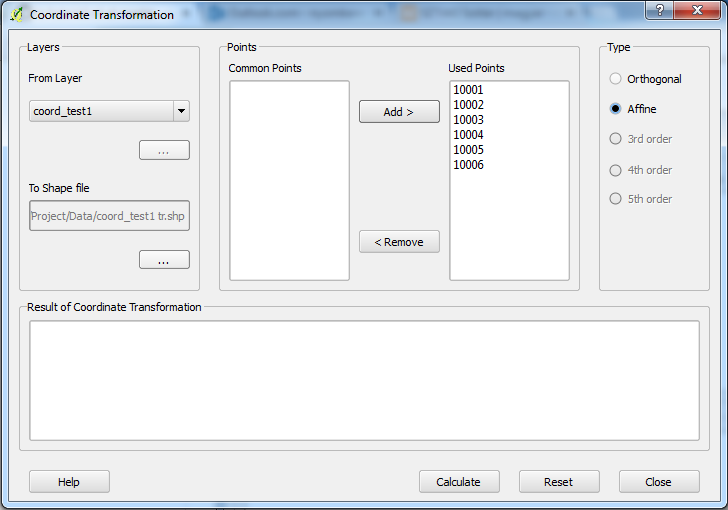This screenshot has width=728, height=510.
Task: Click the QGIS icon in title bar
Action: click(x=16, y=15)
